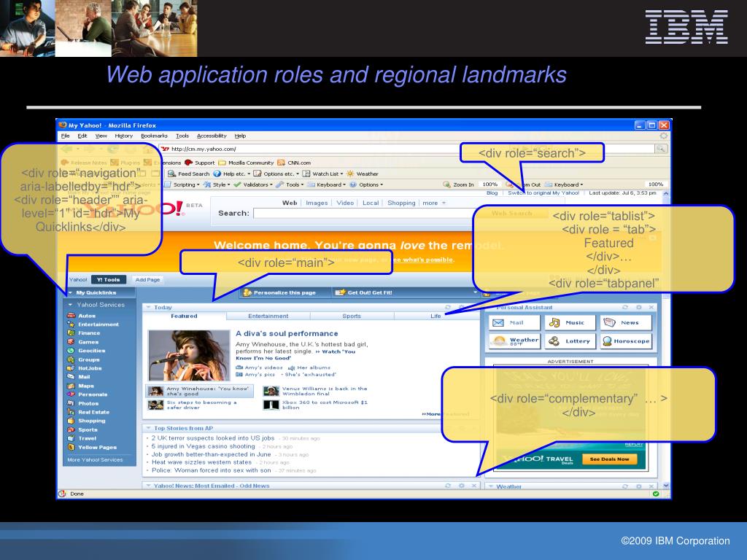
Task: Select the Sports tab in Today
Action: coord(352,316)
